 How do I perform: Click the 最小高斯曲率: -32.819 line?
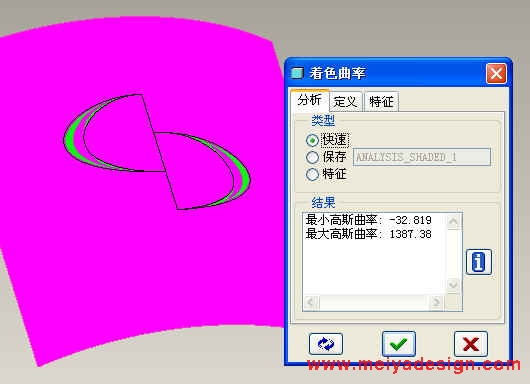coord(368,220)
